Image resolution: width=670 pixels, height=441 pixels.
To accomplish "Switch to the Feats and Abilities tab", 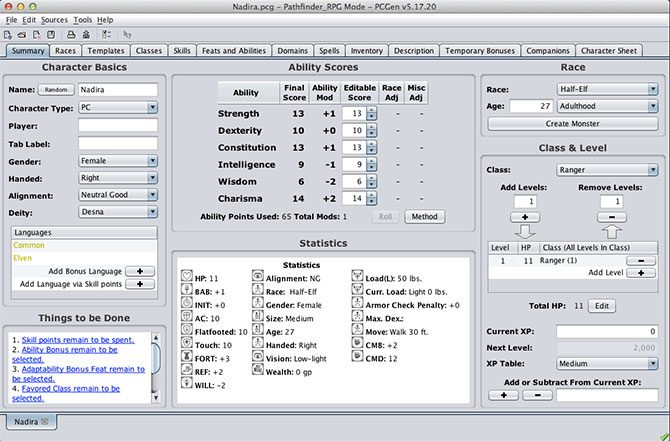I will coord(234,50).
